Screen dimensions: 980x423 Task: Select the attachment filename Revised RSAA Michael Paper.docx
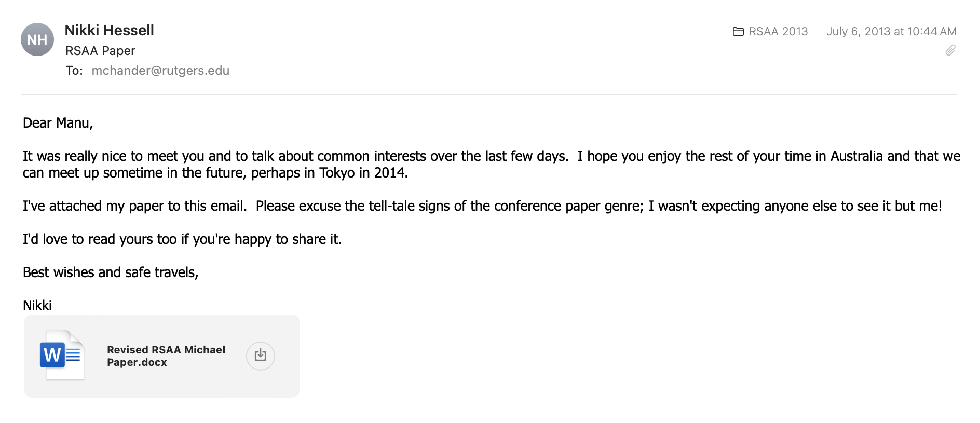click(x=166, y=356)
